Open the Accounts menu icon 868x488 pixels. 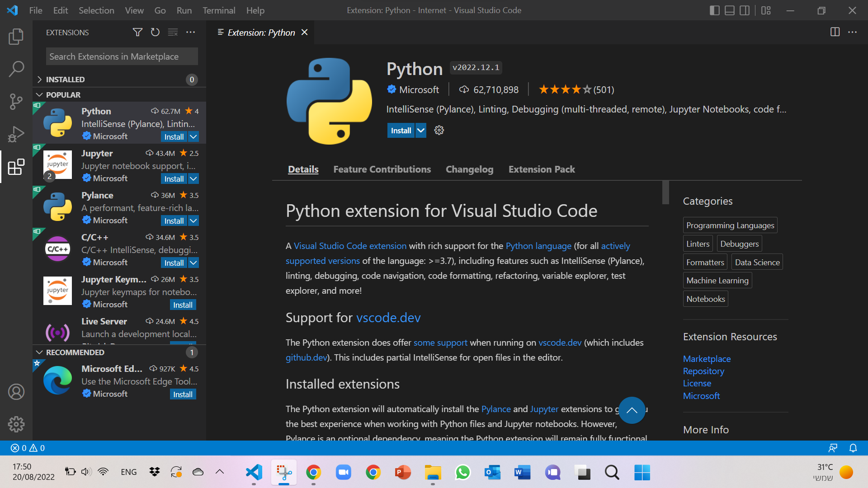pos(16,392)
